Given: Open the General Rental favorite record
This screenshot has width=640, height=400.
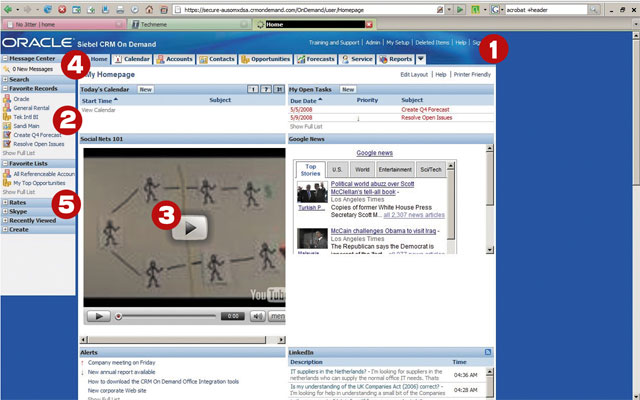Looking at the screenshot, I should point(31,108).
